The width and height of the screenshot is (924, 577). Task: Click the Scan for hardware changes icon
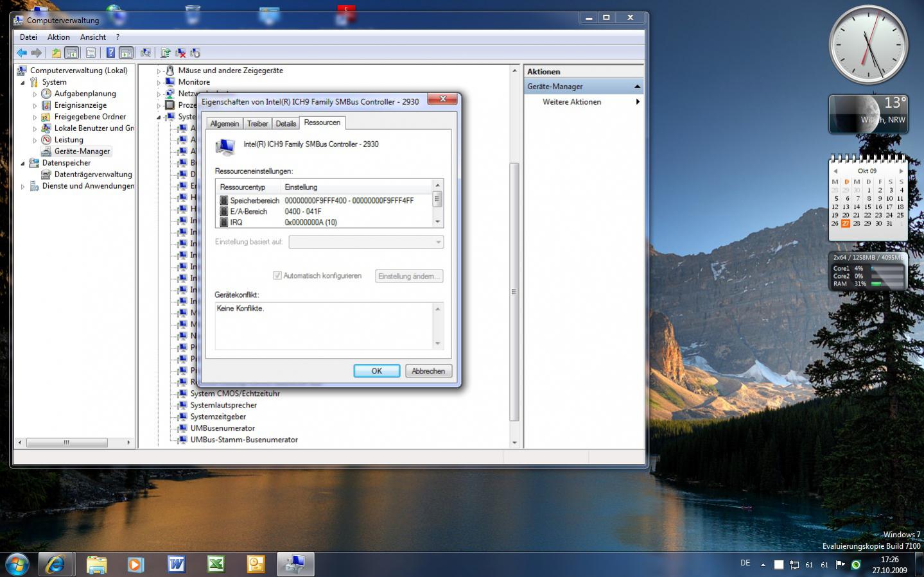(x=146, y=53)
